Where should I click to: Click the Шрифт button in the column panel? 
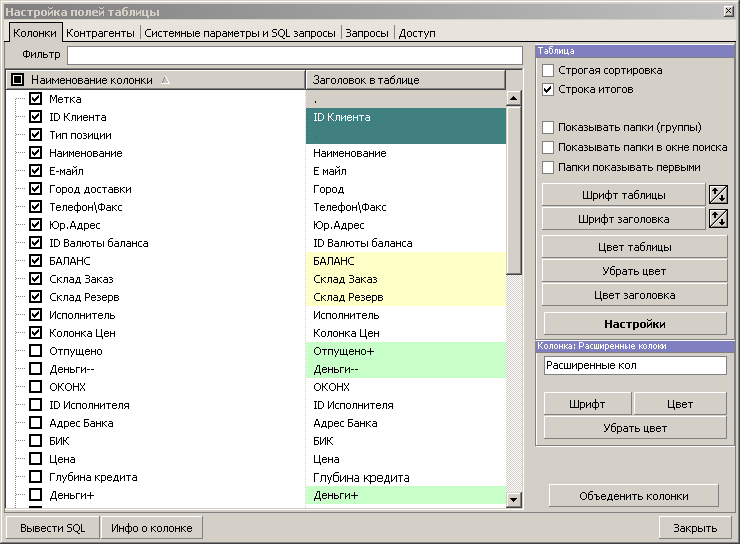[x=587, y=404]
